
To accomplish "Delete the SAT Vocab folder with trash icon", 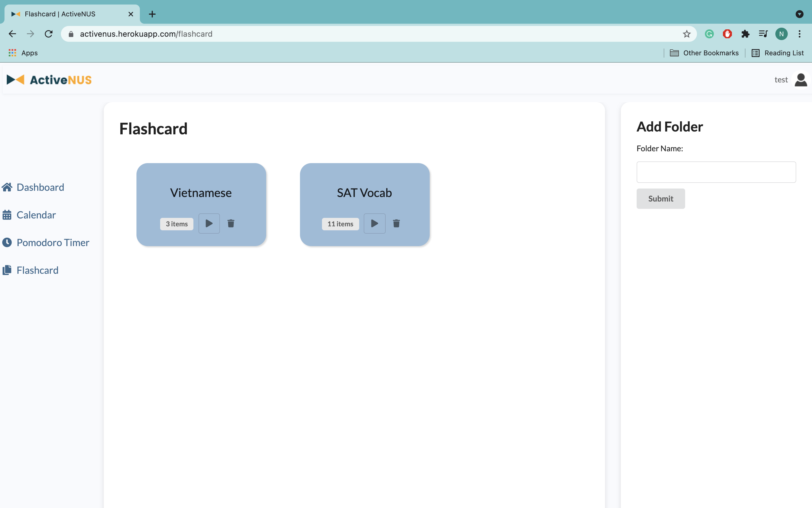I will [x=396, y=224].
